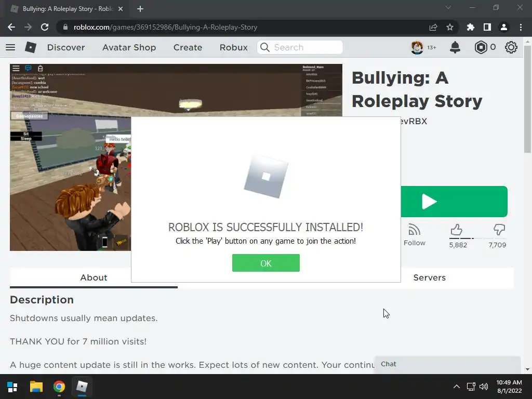The width and height of the screenshot is (532, 399).
Task: Expand the tab search dropdown chevron
Action: pyautogui.click(x=448, y=7)
